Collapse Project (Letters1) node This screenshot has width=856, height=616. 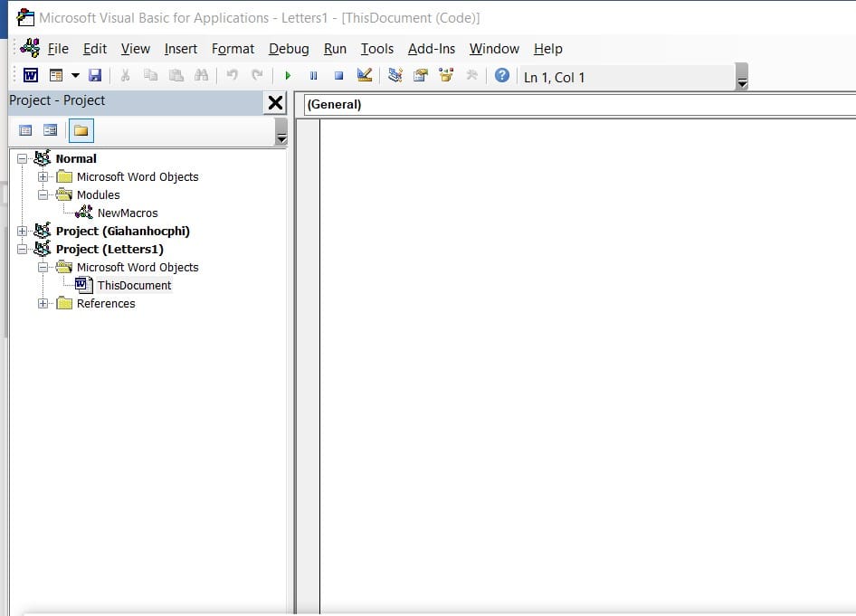22,250
